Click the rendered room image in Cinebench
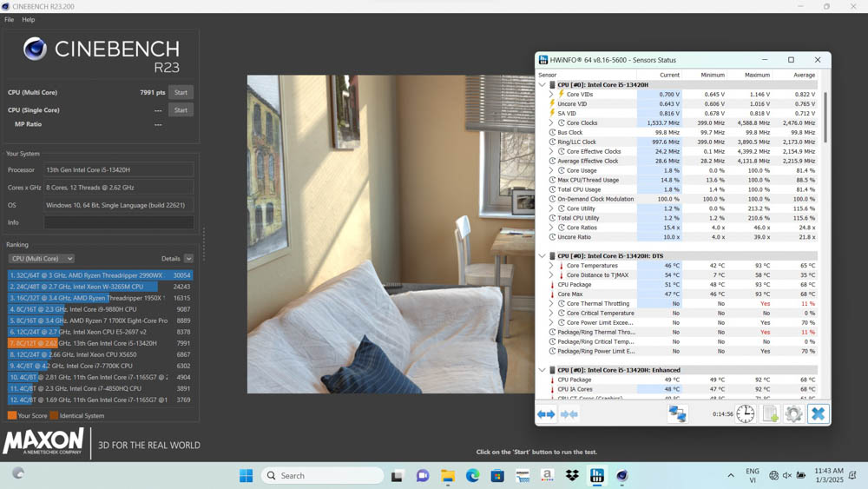 (x=391, y=235)
